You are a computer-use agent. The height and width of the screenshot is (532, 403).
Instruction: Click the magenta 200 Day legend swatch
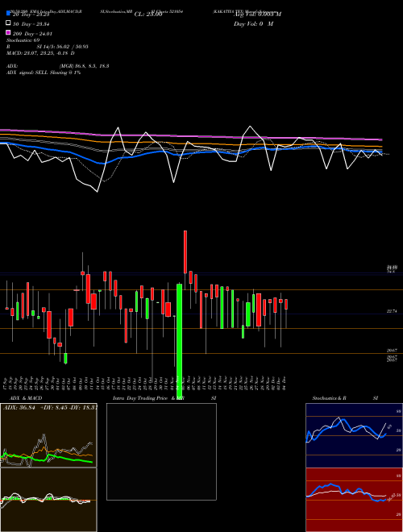[9, 32]
